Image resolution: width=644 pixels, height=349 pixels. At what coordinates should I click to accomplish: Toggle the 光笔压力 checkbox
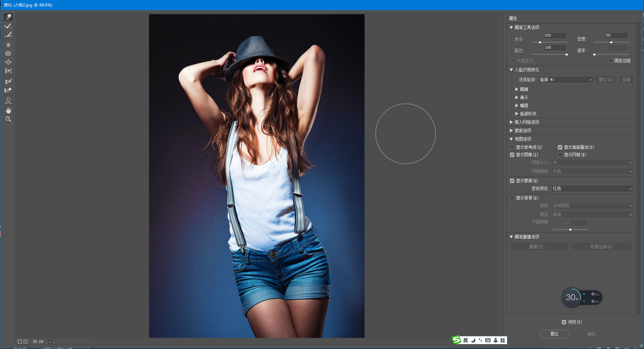(x=513, y=61)
